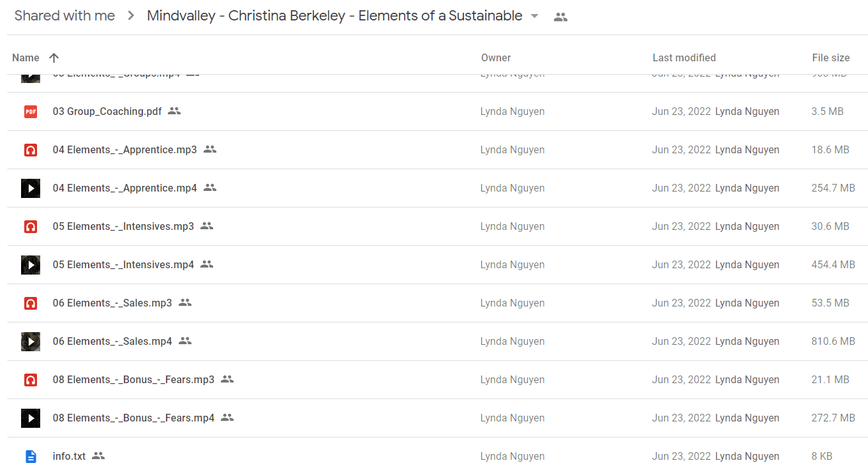The image size is (868, 470).
Task: Click the video thumbnail for 04 Elements_-_Apprentice.mp4
Action: pos(31,188)
